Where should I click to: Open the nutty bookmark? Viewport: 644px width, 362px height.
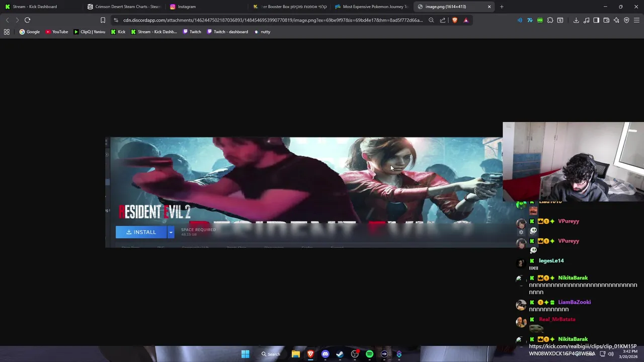pyautogui.click(x=262, y=32)
